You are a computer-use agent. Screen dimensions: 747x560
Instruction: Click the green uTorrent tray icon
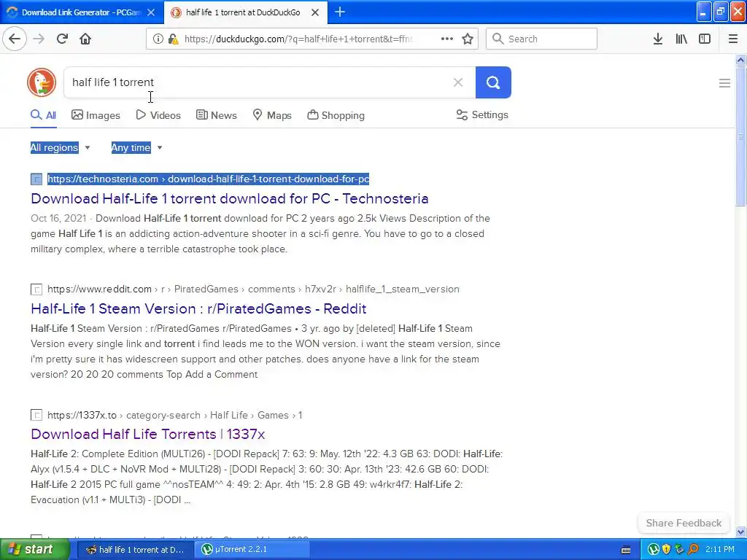(654, 550)
